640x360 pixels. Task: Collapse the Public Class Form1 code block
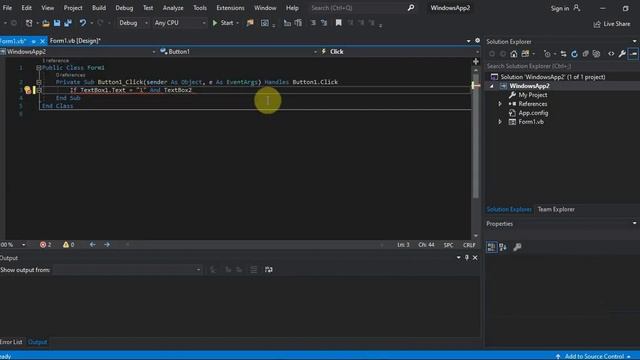pos(38,68)
